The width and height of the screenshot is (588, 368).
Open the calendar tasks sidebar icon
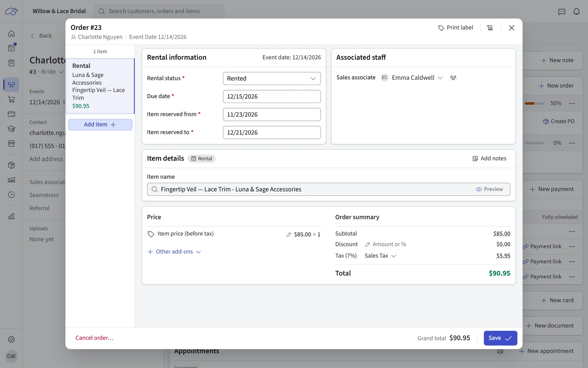pyautogui.click(x=11, y=48)
